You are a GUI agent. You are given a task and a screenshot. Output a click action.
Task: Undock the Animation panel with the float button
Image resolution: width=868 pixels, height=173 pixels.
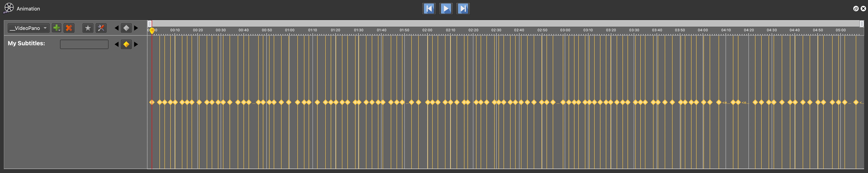[856, 9]
